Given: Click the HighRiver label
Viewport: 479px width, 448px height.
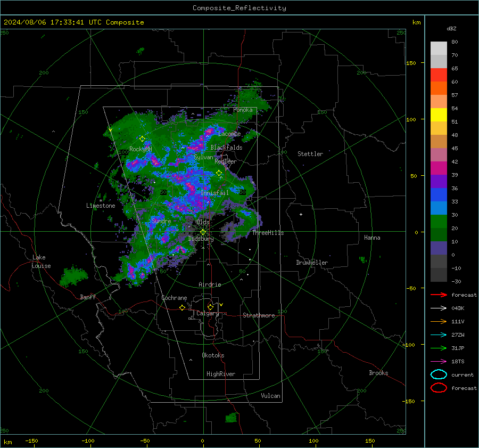Looking at the screenshot, I should coord(221,374).
